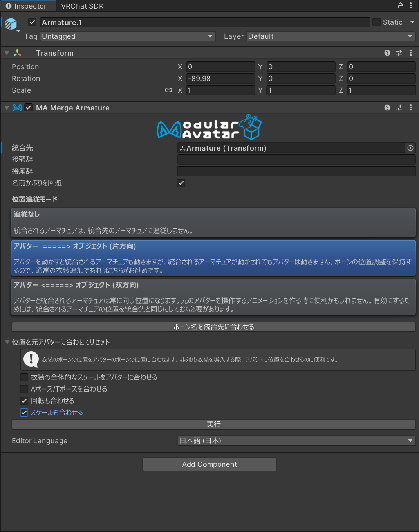Click the Rotation X field showing -89.98
The image size is (419, 532).
pyautogui.click(x=220, y=79)
